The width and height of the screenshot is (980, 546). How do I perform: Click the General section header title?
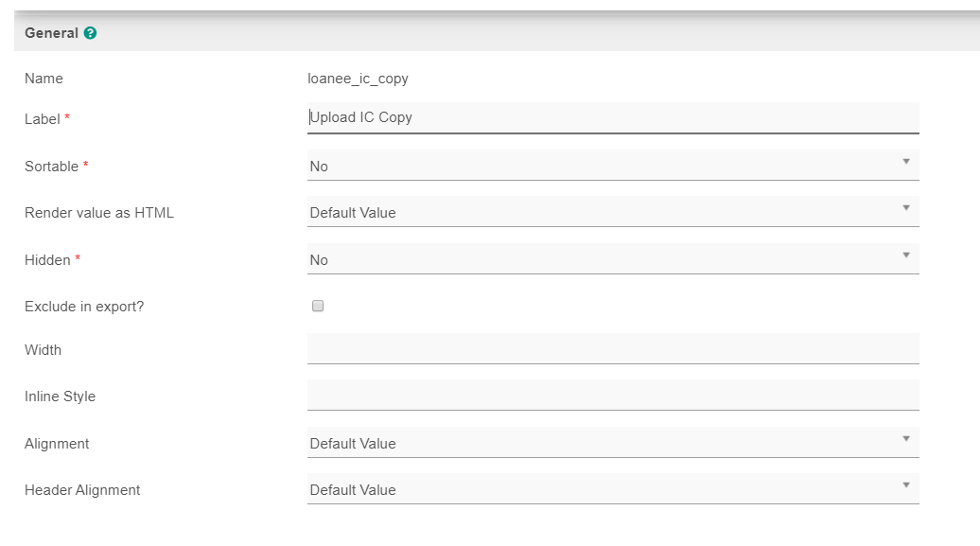[x=51, y=33]
